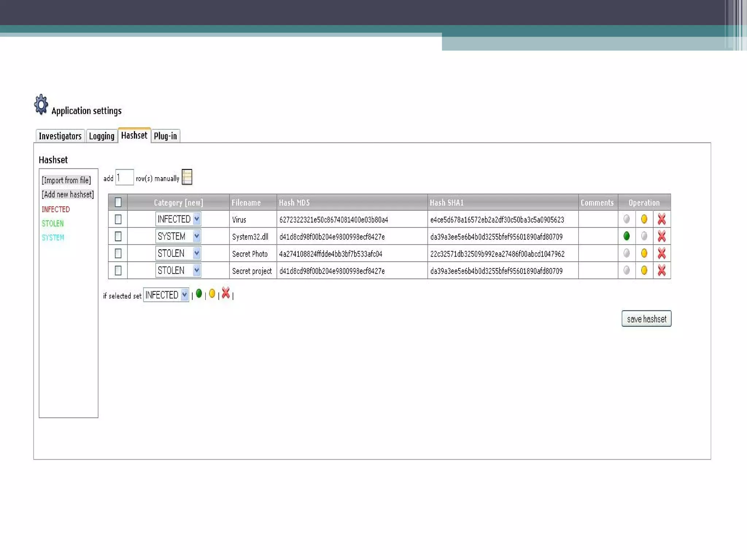Switch to the Investigators tab

60,136
